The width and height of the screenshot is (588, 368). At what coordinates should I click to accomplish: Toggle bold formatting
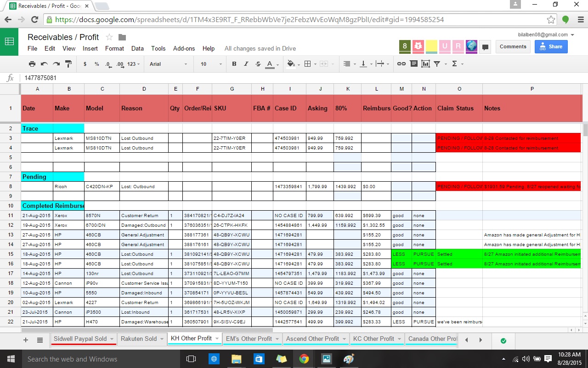pyautogui.click(x=234, y=64)
